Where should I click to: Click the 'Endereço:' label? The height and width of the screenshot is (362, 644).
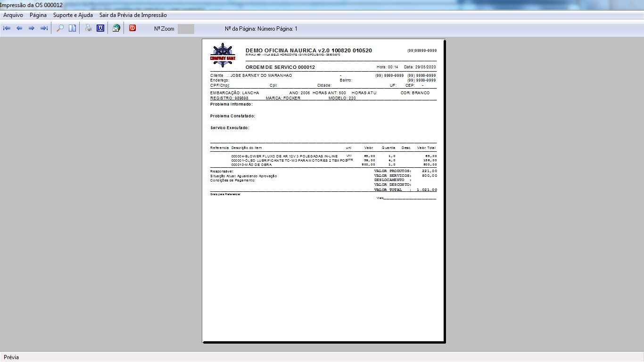pos(220,80)
